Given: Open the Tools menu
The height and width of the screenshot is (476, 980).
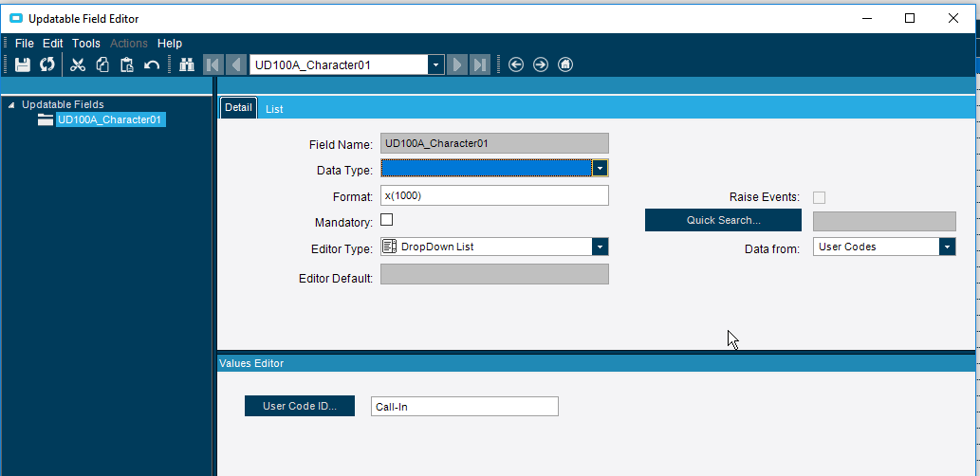Looking at the screenshot, I should point(86,43).
